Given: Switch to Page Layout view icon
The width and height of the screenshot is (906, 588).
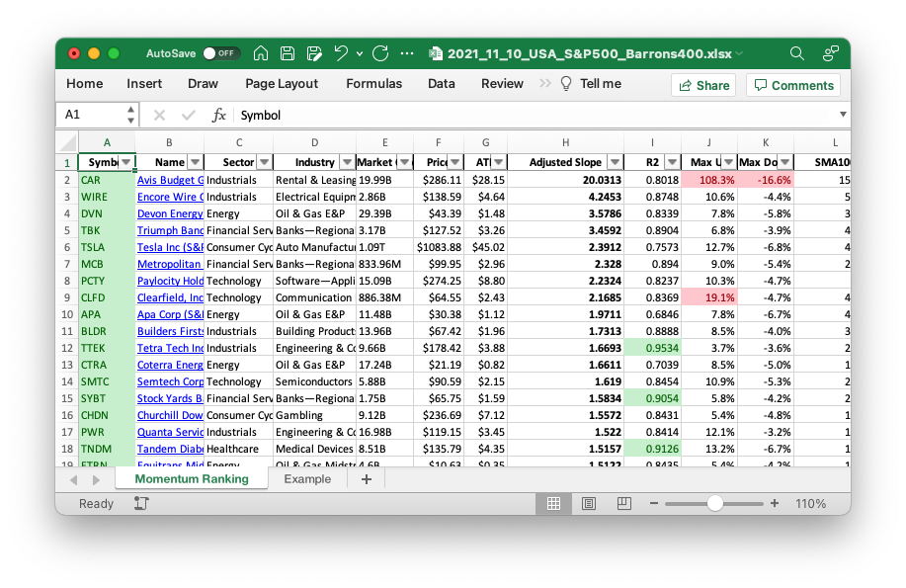Looking at the screenshot, I should click(x=589, y=504).
